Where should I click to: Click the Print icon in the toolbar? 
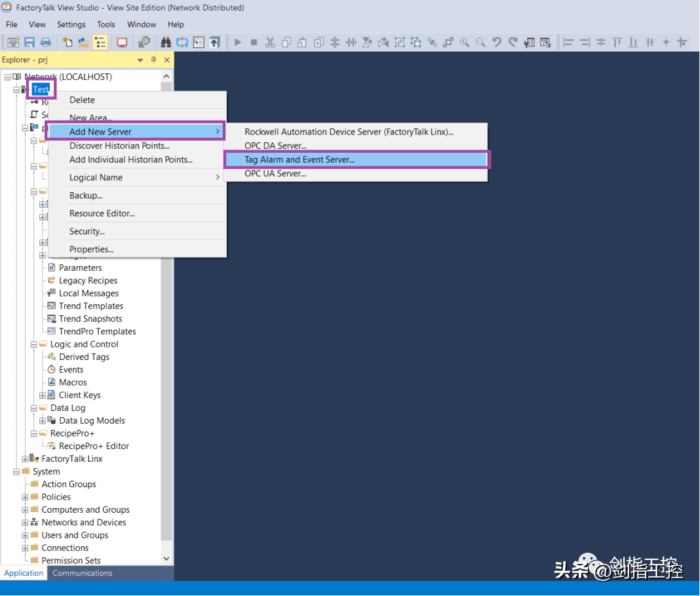click(46, 43)
